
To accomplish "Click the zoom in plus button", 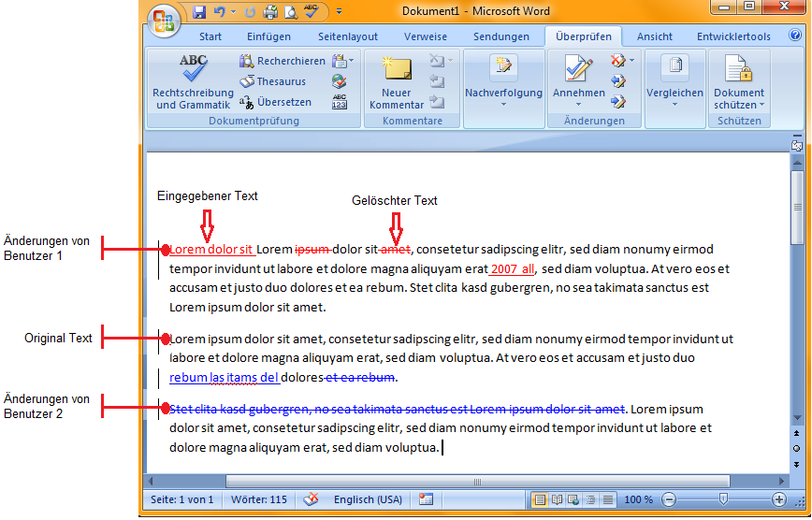I will [x=779, y=499].
